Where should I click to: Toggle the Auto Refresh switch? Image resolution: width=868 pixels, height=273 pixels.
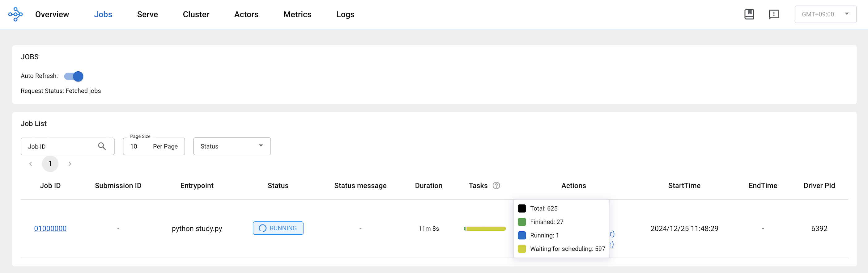pyautogui.click(x=74, y=76)
